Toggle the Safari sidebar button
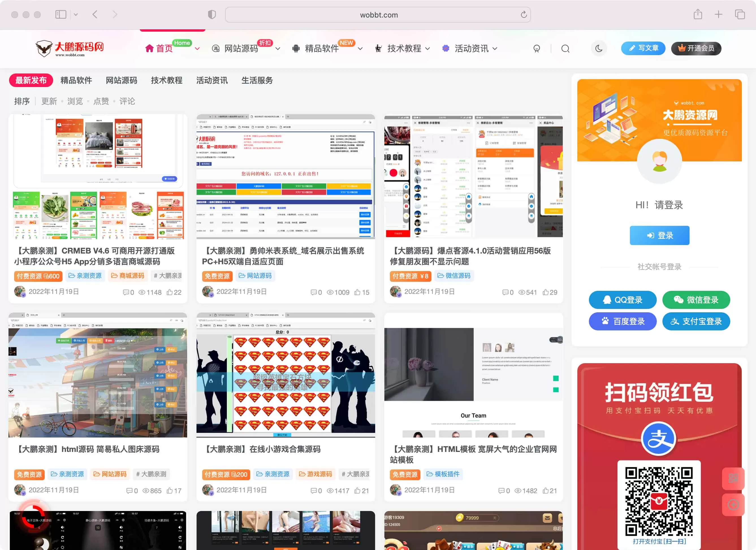756x550 pixels. [61, 14]
